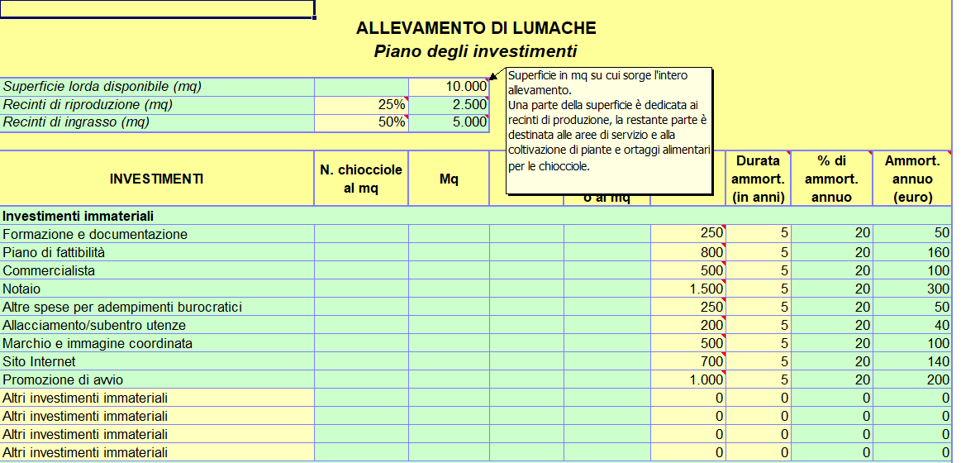Select the Promozione di avvio row label
This screenshot has height=463, width=980.
click(157, 379)
